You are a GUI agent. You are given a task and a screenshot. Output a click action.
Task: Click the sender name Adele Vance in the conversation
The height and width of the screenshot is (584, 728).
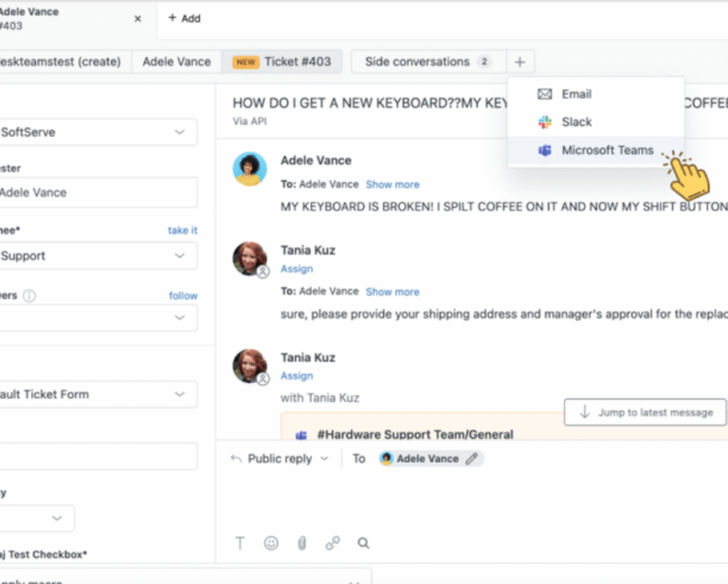pos(317,160)
